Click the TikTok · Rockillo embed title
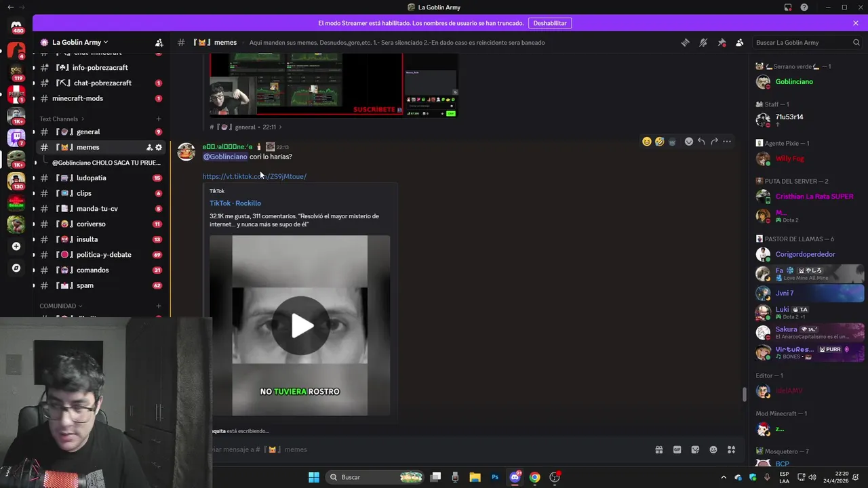 235,203
